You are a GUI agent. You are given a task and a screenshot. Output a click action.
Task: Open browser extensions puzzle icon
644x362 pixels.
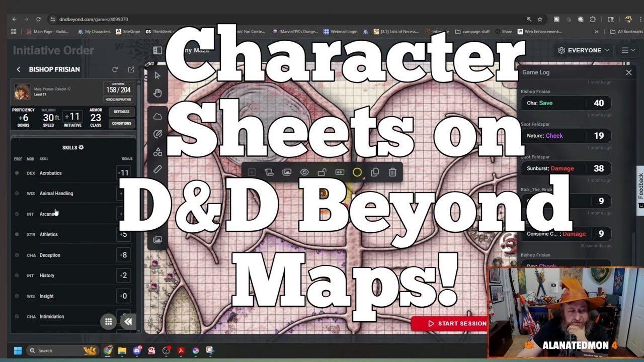point(593,19)
